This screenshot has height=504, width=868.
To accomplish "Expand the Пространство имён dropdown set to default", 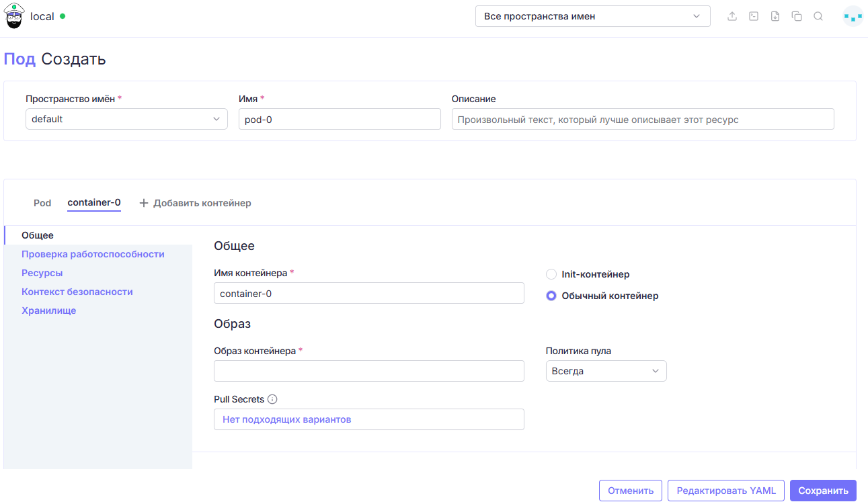I will click(126, 119).
